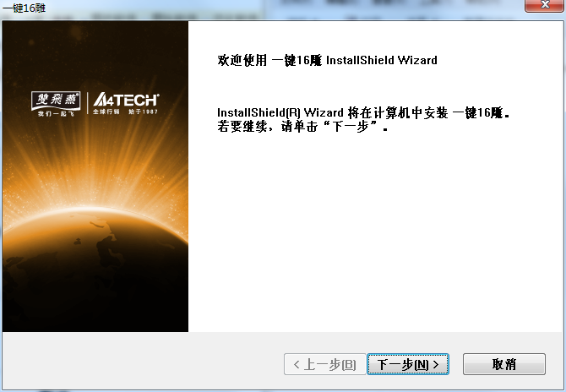The width and height of the screenshot is (566, 392).
Task: Click the text 若要继续，请单击“下一步”
Action: (x=302, y=127)
